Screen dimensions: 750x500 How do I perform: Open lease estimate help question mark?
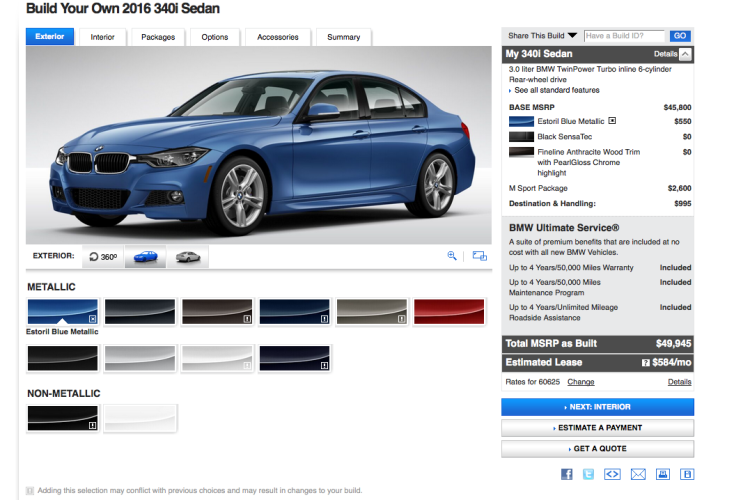click(x=645, y=363)
